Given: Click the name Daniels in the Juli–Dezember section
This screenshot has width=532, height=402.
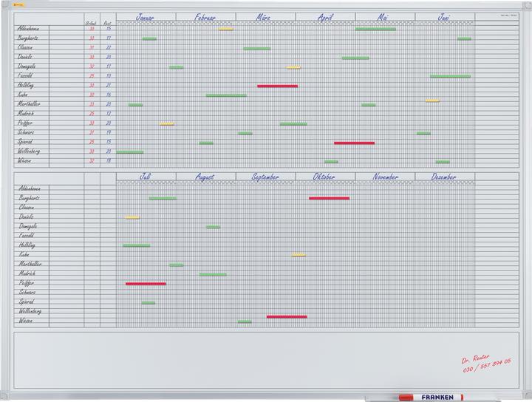Looking at the screenshot, I should (26, 217).
